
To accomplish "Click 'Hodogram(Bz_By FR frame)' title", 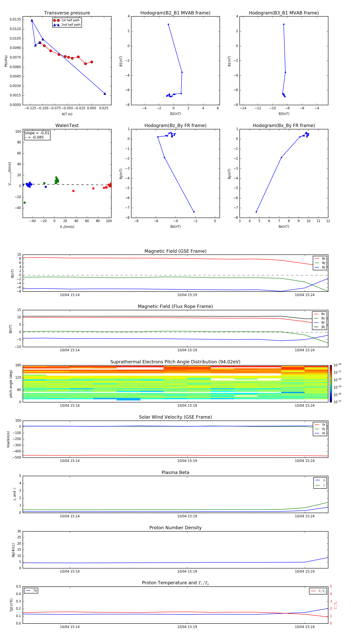I will 175,125.
